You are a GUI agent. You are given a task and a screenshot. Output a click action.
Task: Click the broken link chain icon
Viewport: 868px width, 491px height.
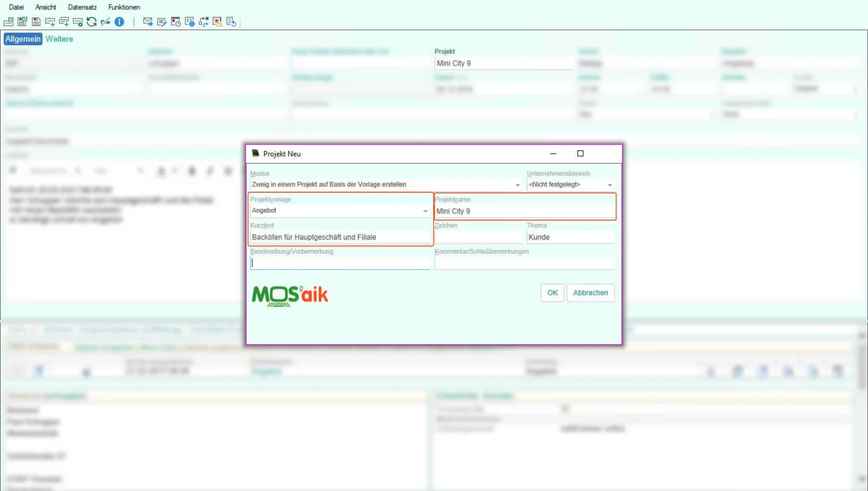pyautogui.click(x=106, y=22)
